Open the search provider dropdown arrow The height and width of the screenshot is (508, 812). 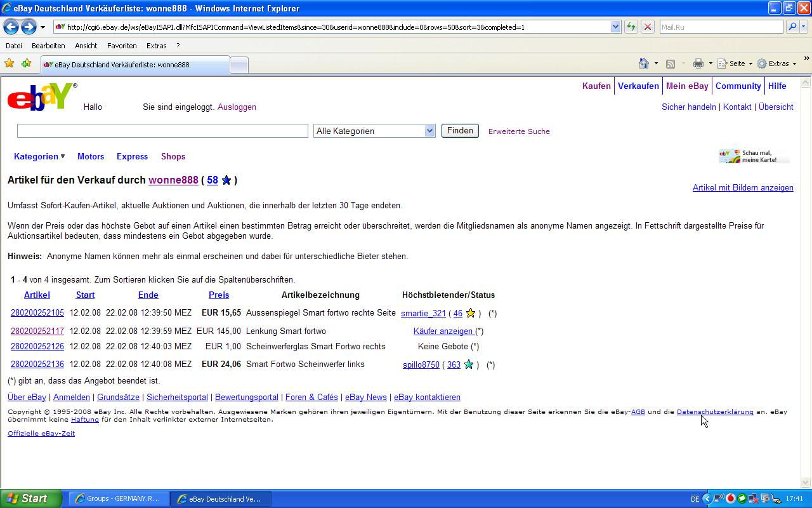click(804, 27)
